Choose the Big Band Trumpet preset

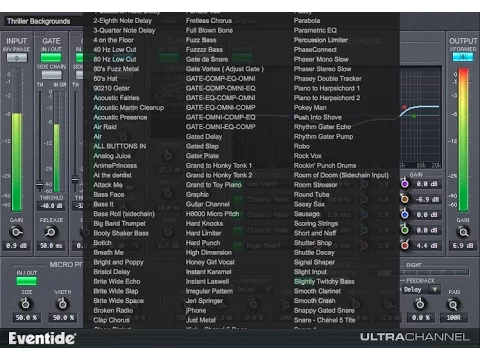119,224
